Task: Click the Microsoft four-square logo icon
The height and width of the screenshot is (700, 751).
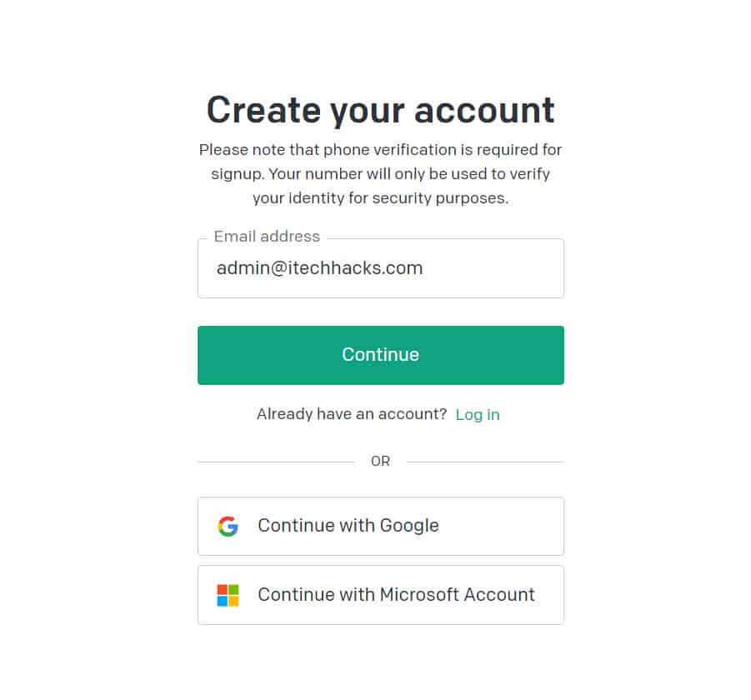Action: coord(228,595)
